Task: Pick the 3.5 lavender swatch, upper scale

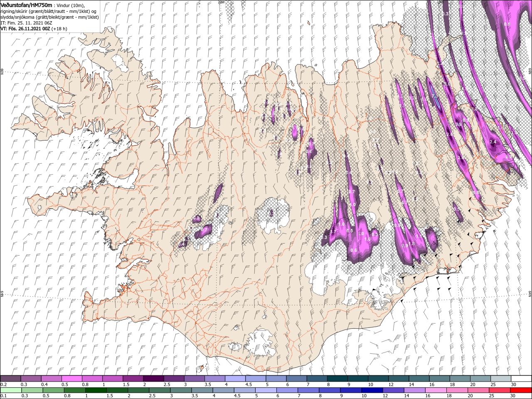Action: coord(214,379)
